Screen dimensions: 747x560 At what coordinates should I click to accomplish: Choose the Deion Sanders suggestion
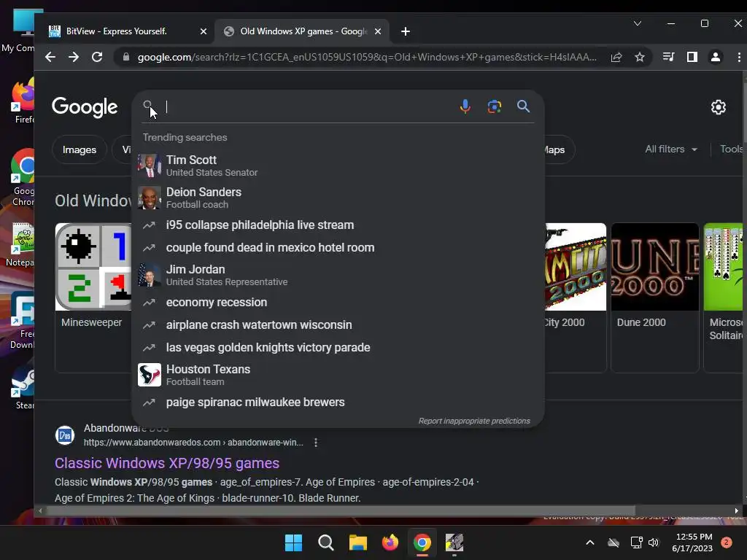click(337, 198)
